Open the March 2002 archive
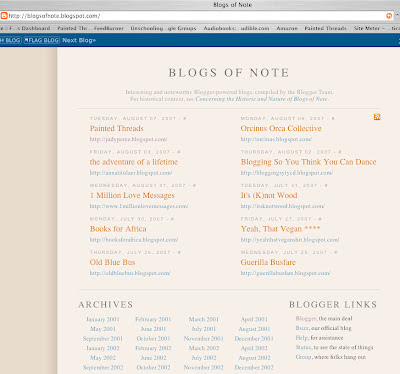 click(x=204, y=348)
